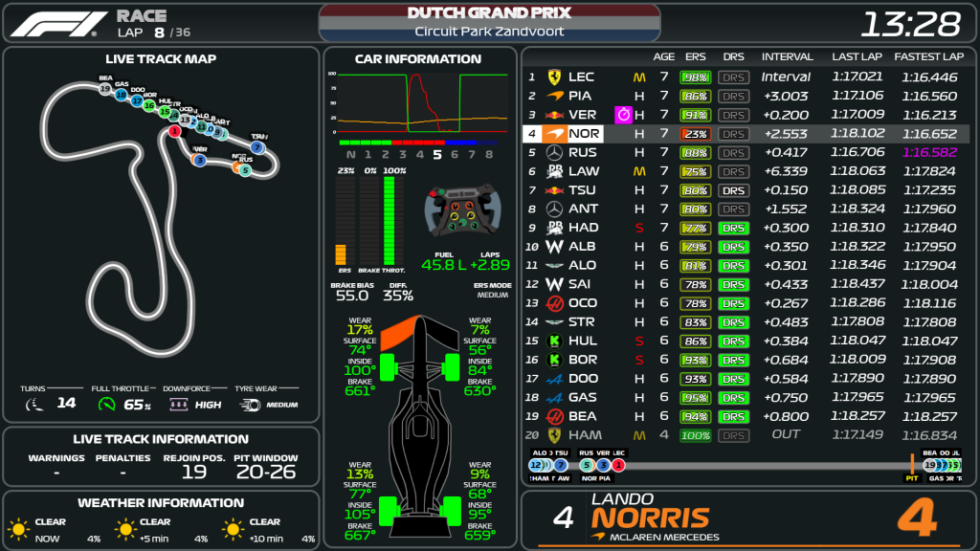Select the highlighted NOR driver row

[x=746, y=134]
